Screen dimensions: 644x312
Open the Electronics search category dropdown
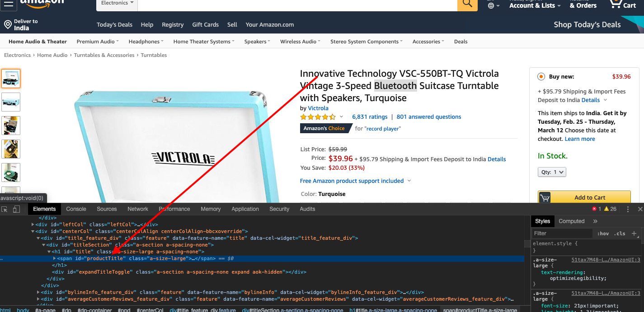(x=116, y=3)
